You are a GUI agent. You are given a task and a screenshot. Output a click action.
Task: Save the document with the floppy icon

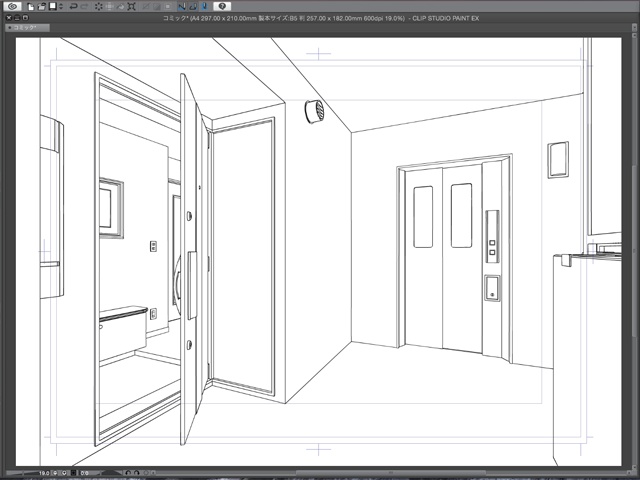53,7
